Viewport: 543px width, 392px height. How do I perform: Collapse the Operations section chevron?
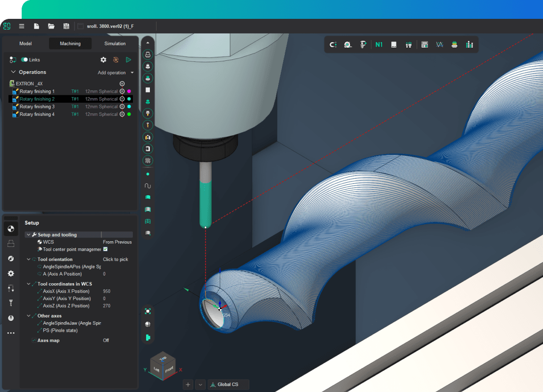(x=13, y=72)
